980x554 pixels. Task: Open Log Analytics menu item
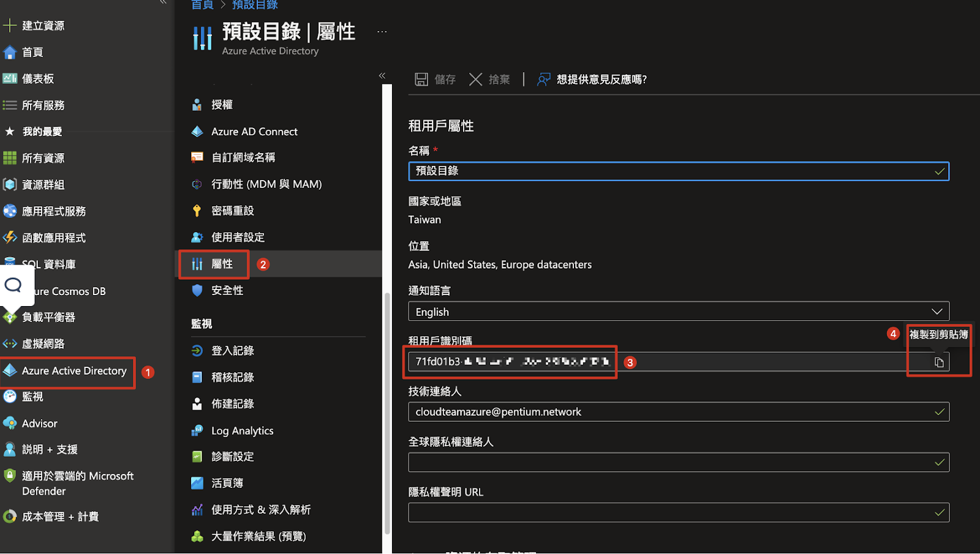pyautogui.click(x=242, y=431)
